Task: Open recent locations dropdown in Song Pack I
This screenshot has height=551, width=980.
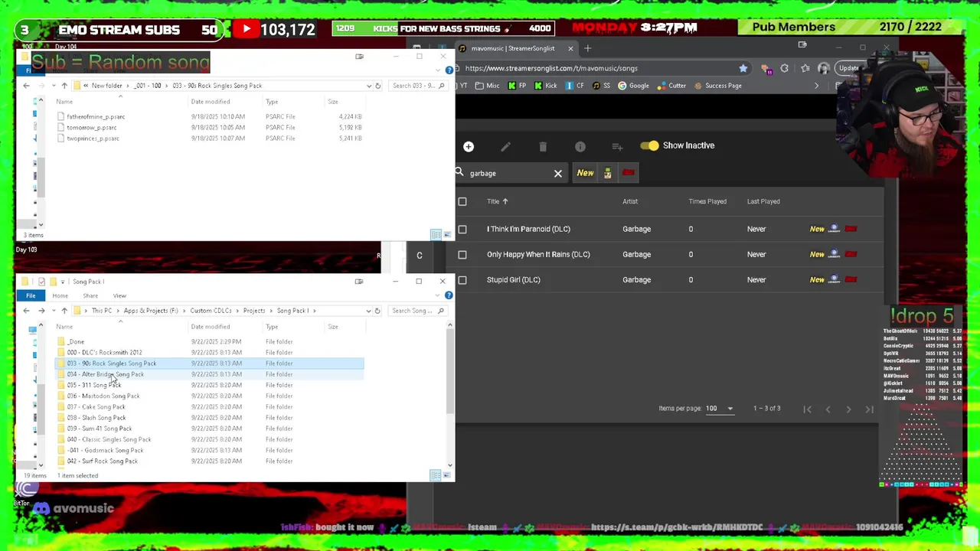Action: (52, 311)
